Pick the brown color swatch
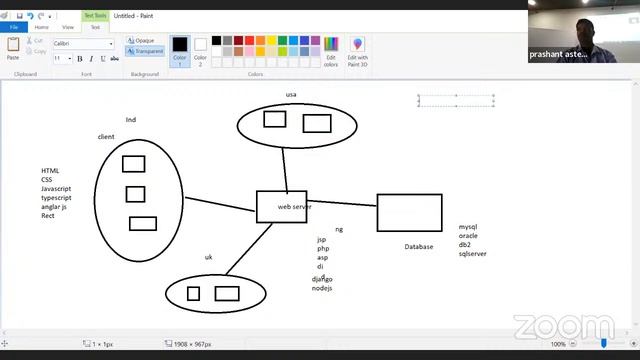This screenshot has width=640, height=360. tap(239, 51)
